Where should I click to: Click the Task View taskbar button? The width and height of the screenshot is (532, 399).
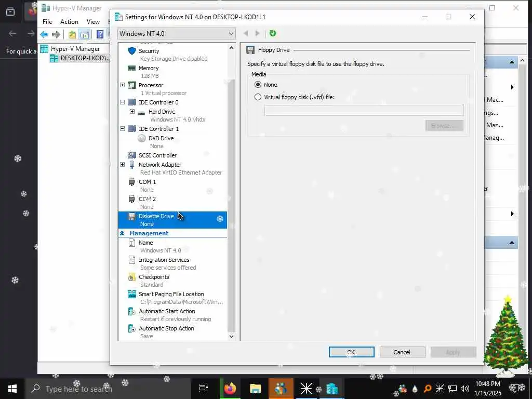(x=203, y=389)
